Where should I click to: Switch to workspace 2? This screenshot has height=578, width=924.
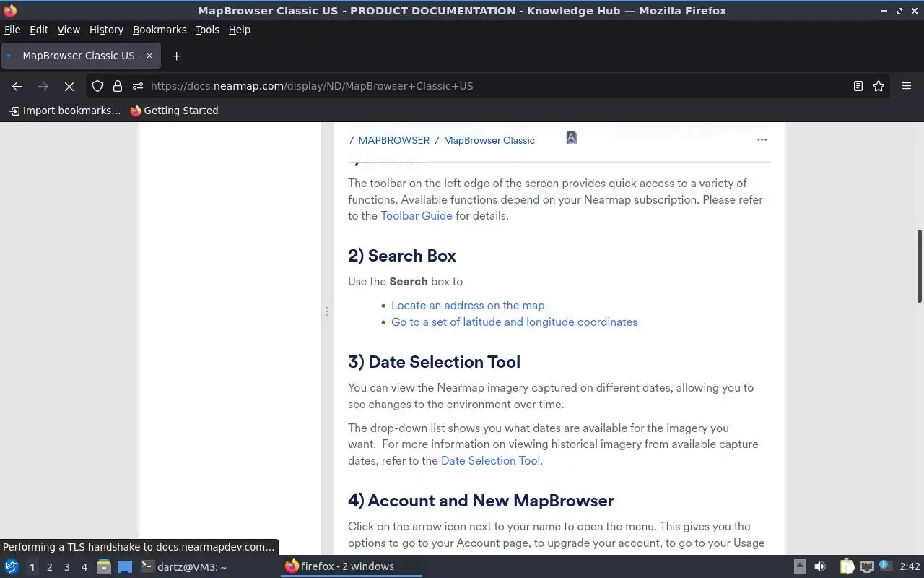pyautogui.click(x=49, y=567)
